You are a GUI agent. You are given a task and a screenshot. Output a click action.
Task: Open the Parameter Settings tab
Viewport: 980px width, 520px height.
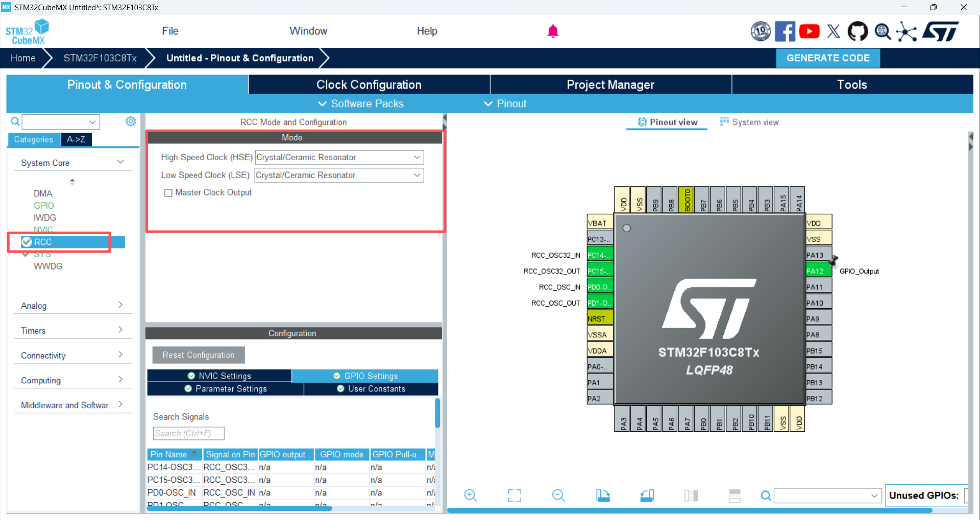[x=226, y=389]
